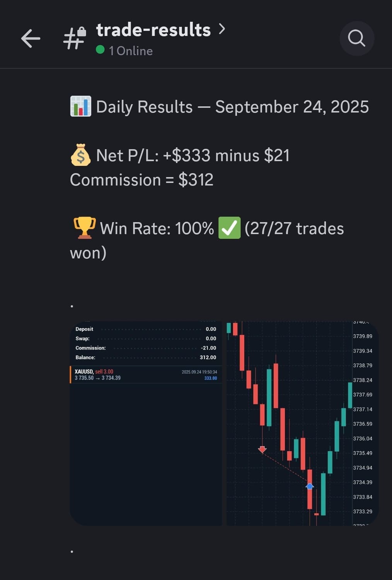Tap the back arrow icon

(31, 39)
